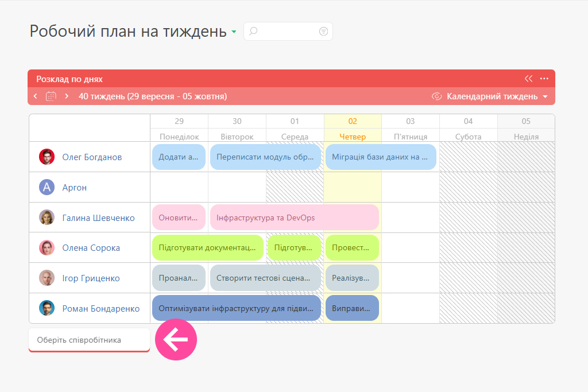588x392 pixels.
Task: Open the calendar date picker icon
Action: click(51, 96)
